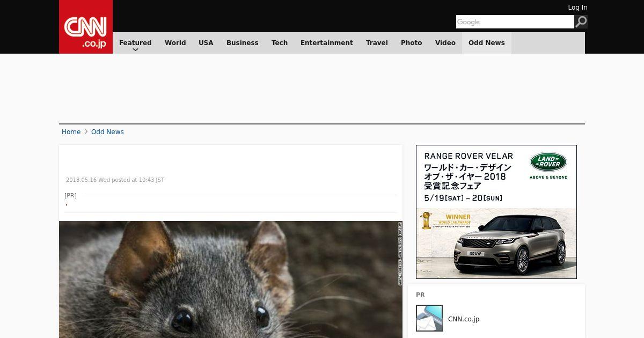Select the Tech menu item
The width and height of the screenshot is (644, 338).
[280, 43]
